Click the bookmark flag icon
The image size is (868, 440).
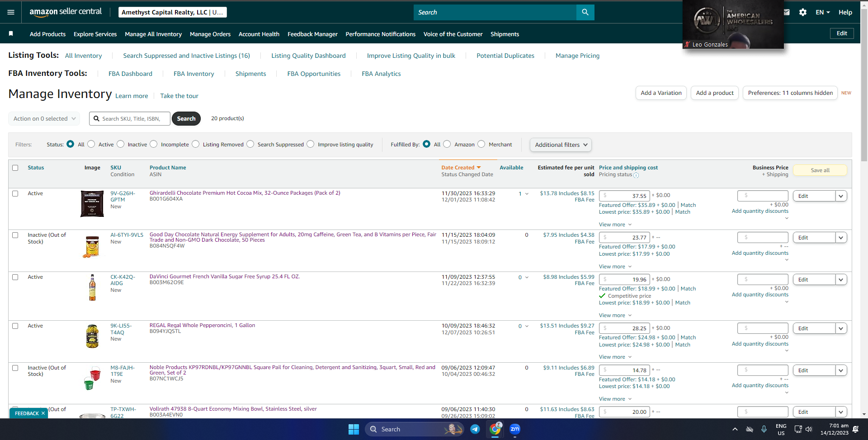click(11, 34)
